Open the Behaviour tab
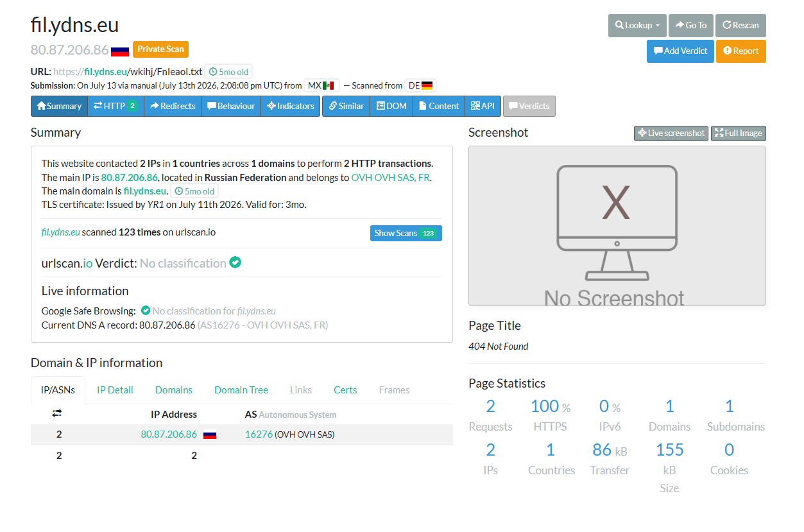Viewport: 804px width, 532px height. pos(231,106)
